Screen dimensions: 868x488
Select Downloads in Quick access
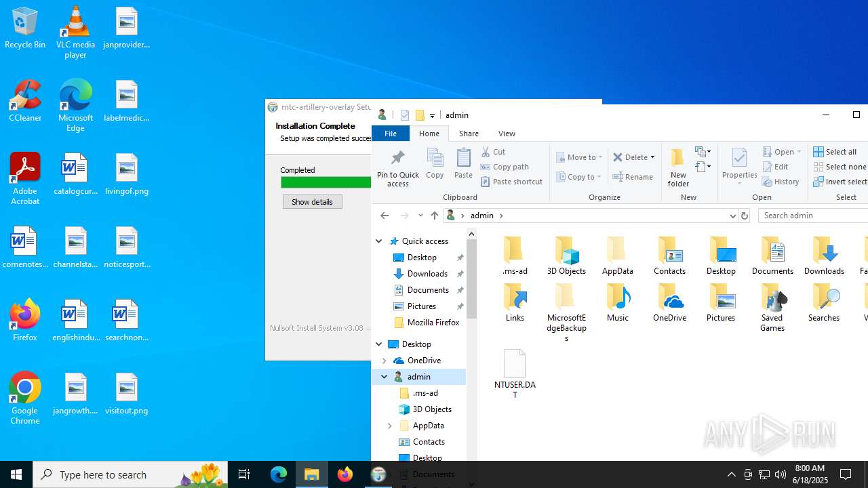point(427,274)
